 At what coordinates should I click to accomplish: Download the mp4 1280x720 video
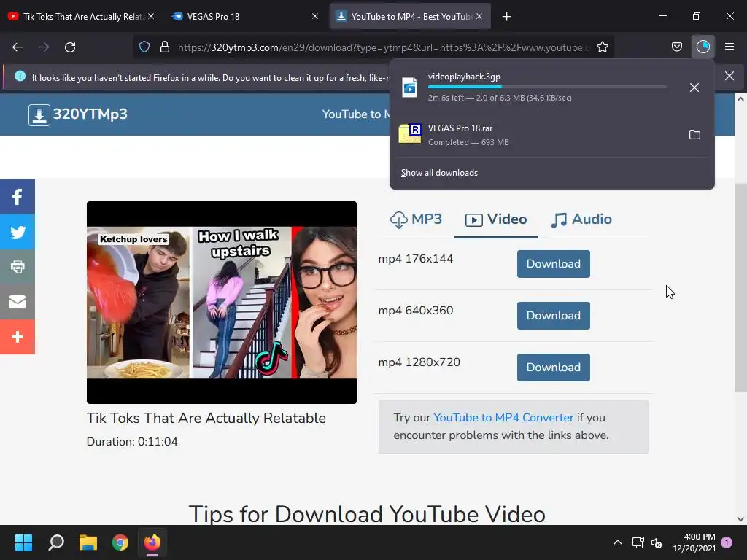[553, 367]
